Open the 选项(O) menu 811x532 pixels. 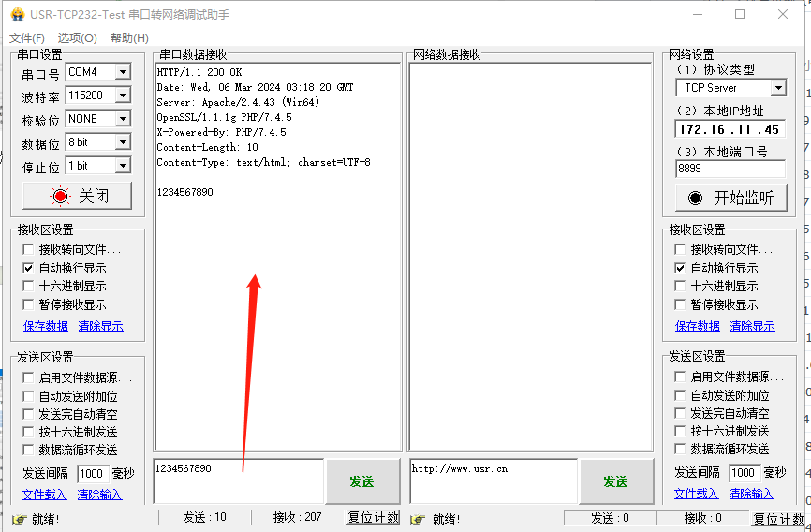tap(77, 37)
